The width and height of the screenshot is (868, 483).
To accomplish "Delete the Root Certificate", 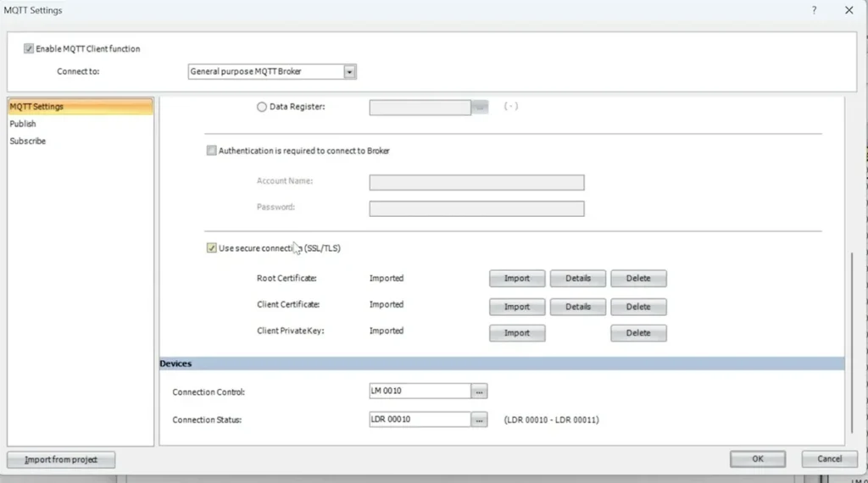I will [638, 278].
